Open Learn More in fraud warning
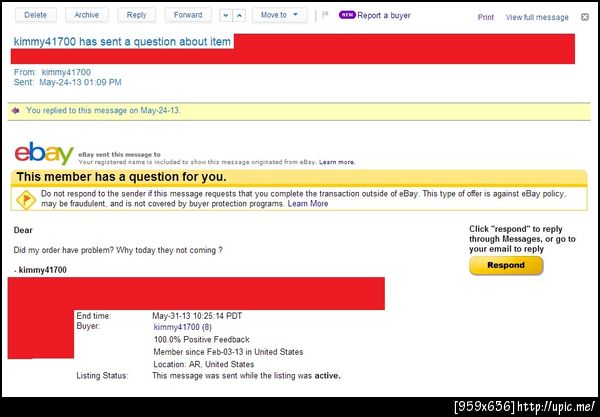This screenshot has height=417, width=600. pyautogui.click(x=308, y=204)
